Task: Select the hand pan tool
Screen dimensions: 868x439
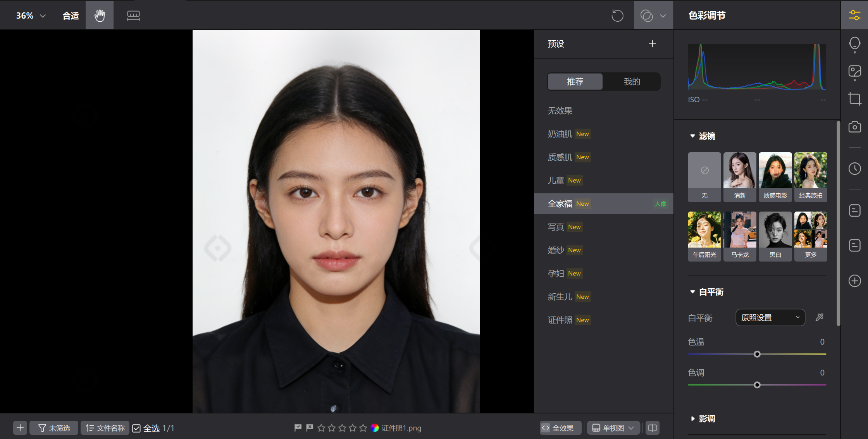Action: click(x=100, y=15)
